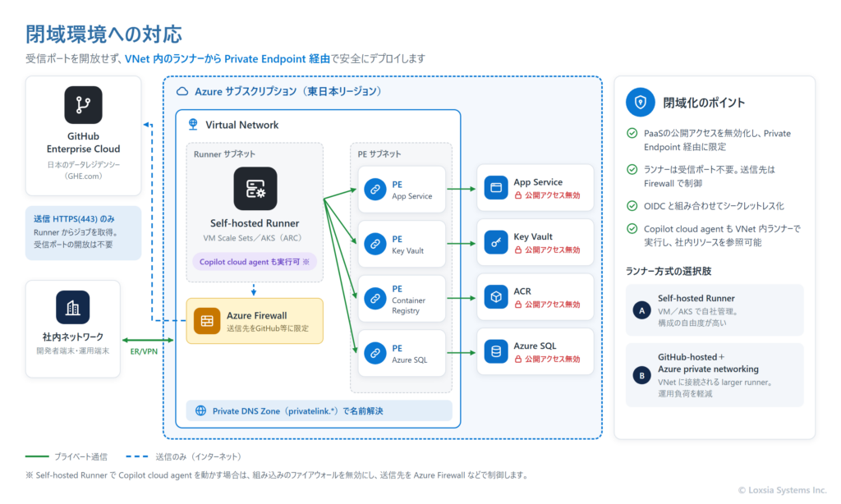841x504 pixels.
Task: Click the PE サブネット label
Action: pyautogui.click(x=379, y=153)
